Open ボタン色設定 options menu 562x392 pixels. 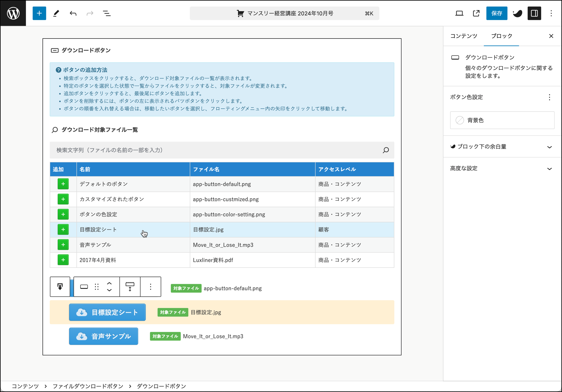point(549,97)
